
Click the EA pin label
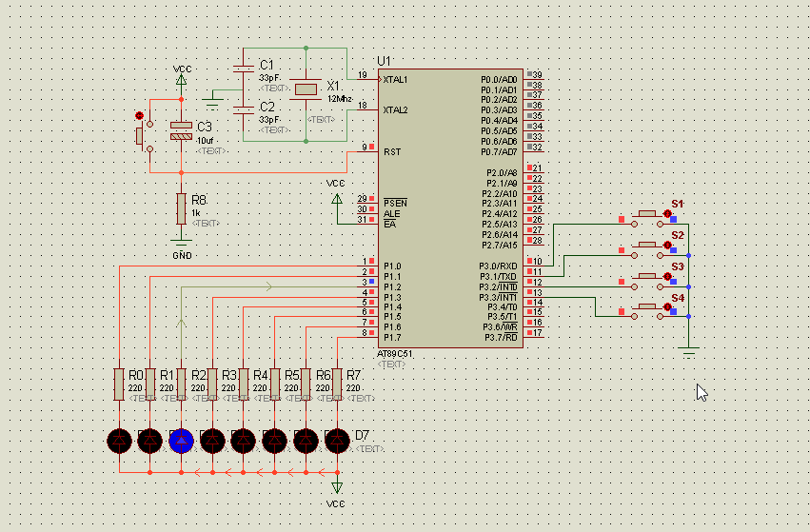[389, 225]
